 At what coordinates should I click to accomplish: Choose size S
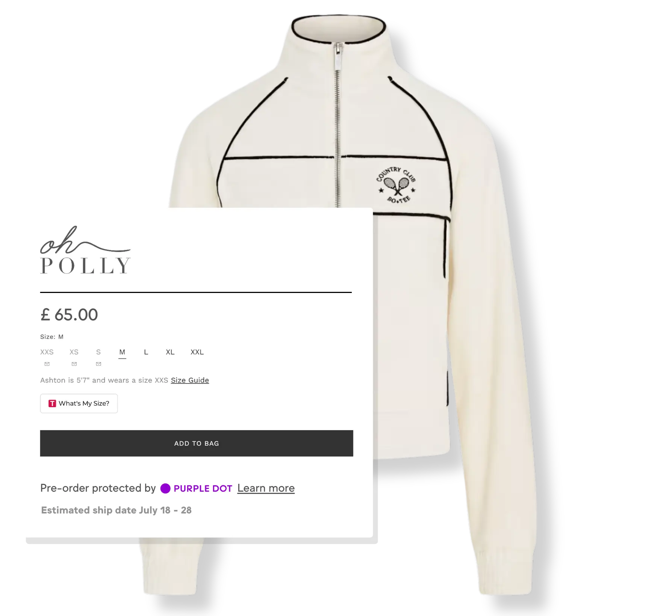(98, 352)
